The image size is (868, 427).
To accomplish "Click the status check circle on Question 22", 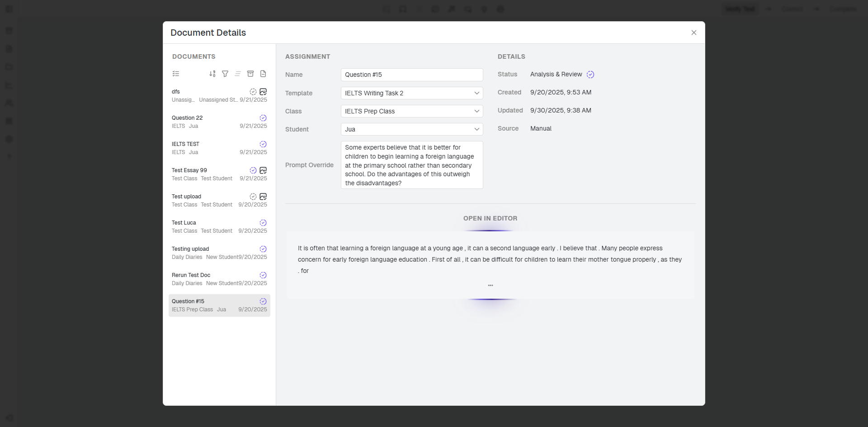I will [x=263, y=118].
